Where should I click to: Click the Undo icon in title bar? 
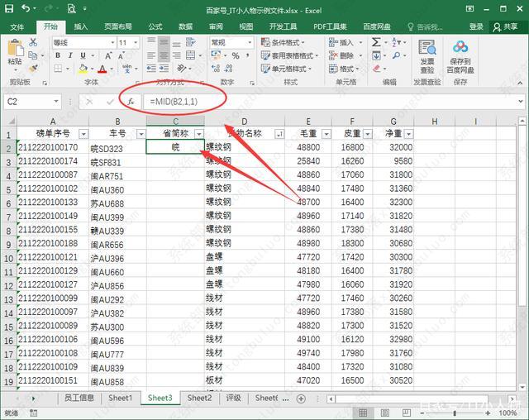pyautogui.click(x=27, y=9)
